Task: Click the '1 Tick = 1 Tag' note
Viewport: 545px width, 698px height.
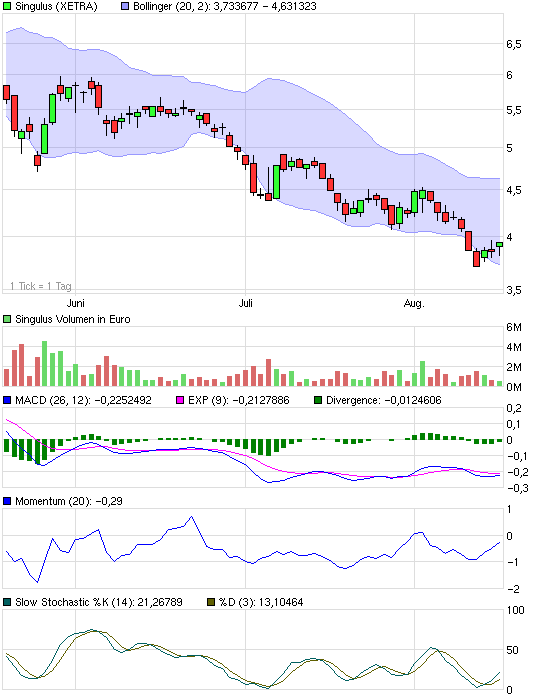Action: [41, 286]
